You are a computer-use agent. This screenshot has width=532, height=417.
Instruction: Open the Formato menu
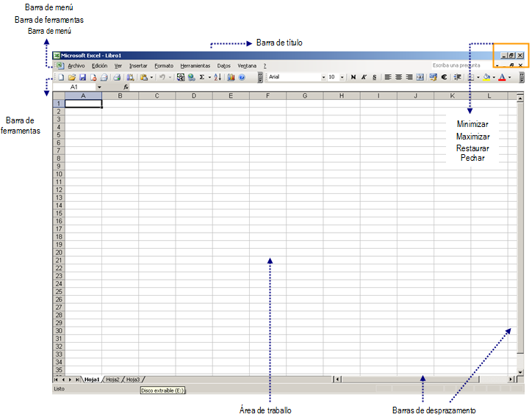click(164, 65)
